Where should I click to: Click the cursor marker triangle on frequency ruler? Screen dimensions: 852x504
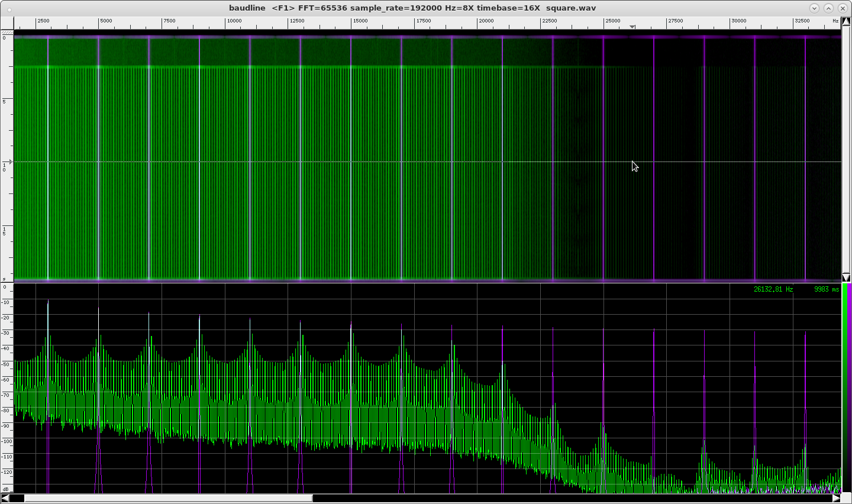pos(632,27)
